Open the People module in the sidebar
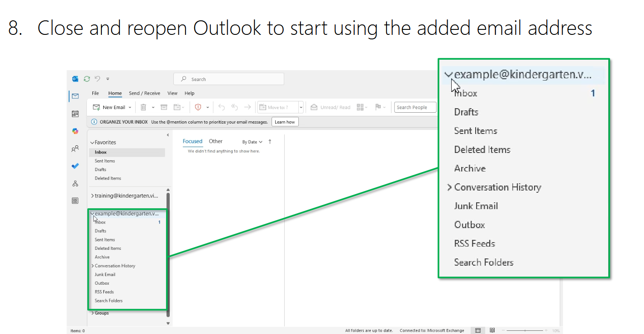The image size is (644, 334). coord(75,148)
